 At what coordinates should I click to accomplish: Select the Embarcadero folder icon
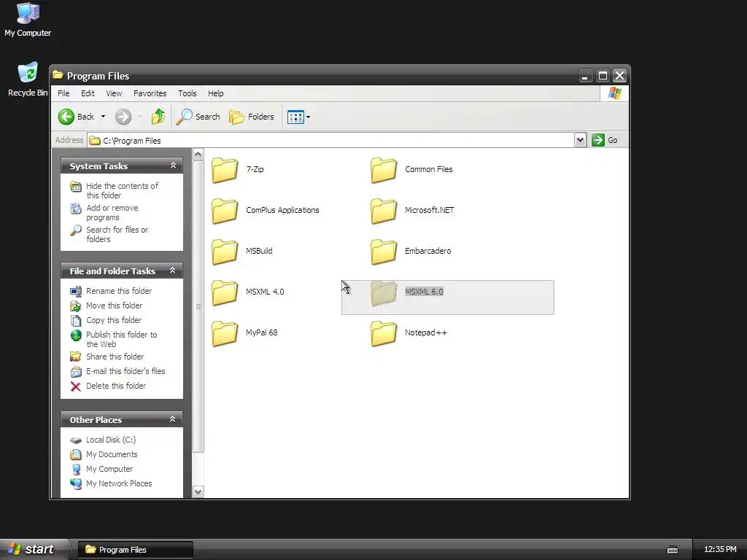(384, 252)
